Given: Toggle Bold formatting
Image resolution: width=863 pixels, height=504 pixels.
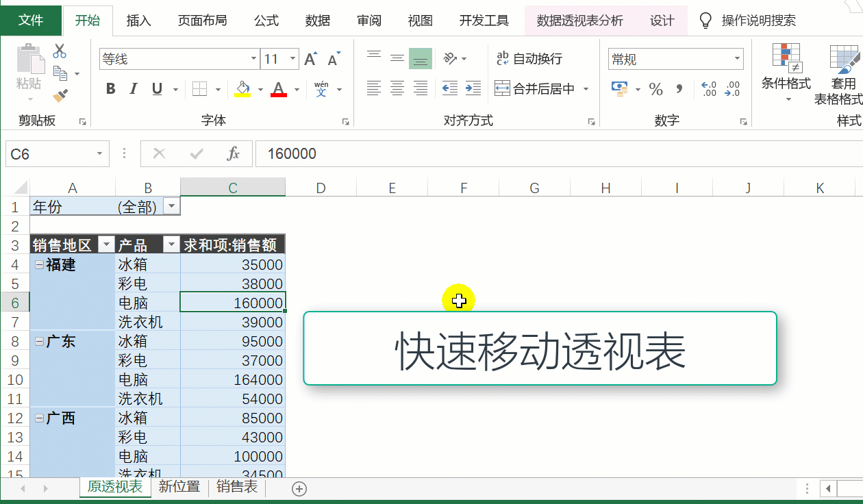Looking at the screenshot, I should (x=110, y=89).
